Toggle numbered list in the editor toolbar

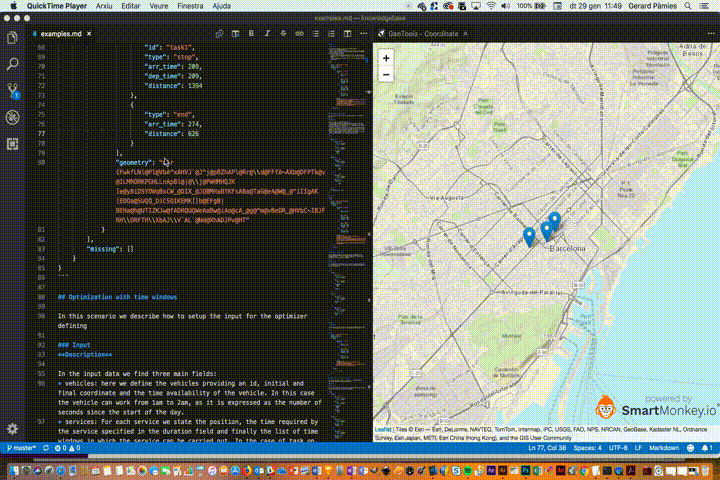pos(332,34)
